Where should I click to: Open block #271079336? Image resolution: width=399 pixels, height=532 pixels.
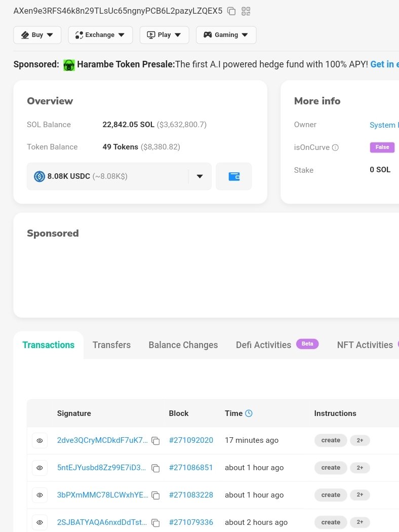pos(191,522)
